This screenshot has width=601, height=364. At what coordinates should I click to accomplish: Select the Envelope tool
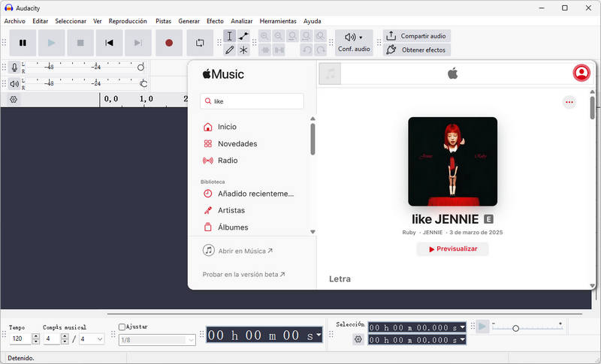pos(243,36)
